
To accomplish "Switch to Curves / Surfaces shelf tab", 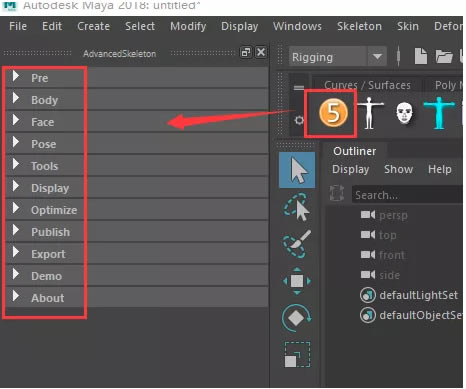I will [x=367, y=85].
